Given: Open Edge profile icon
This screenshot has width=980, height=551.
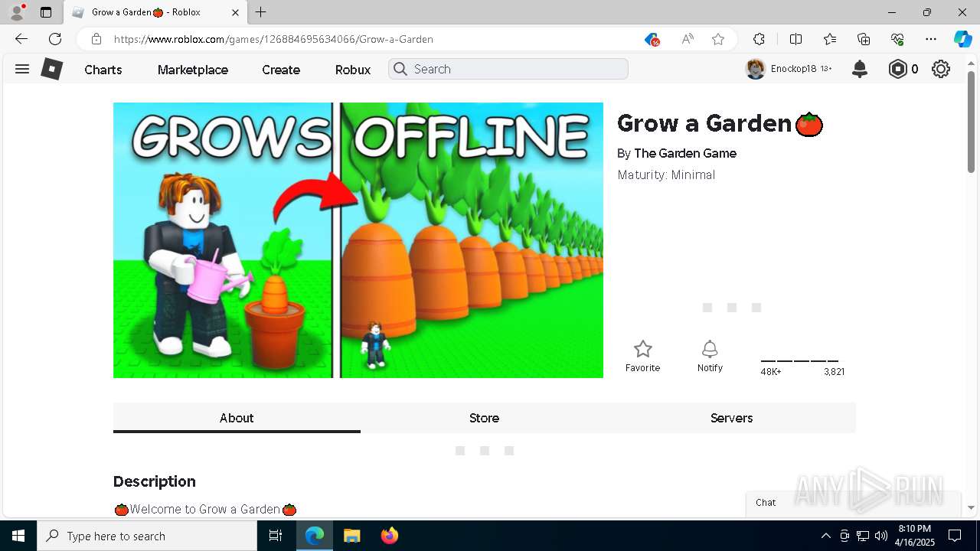Looking at the screenshot, I should (x=17, y=12).
